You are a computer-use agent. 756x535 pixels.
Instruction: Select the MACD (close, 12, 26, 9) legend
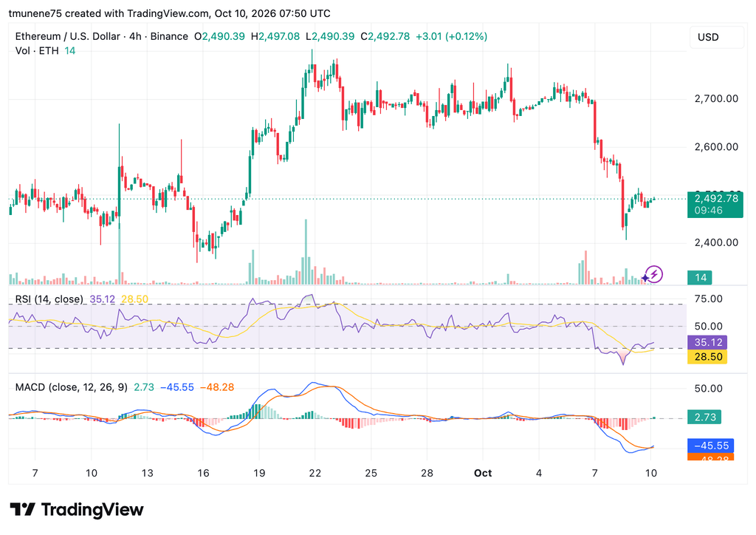(x=72, y=387)
